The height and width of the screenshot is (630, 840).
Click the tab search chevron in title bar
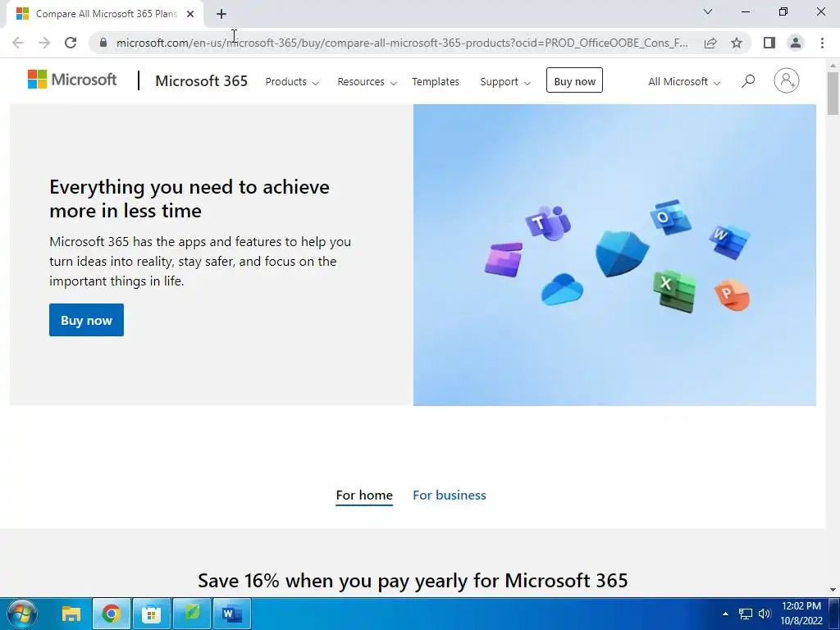pyautogui.click(x=708, y=11)
